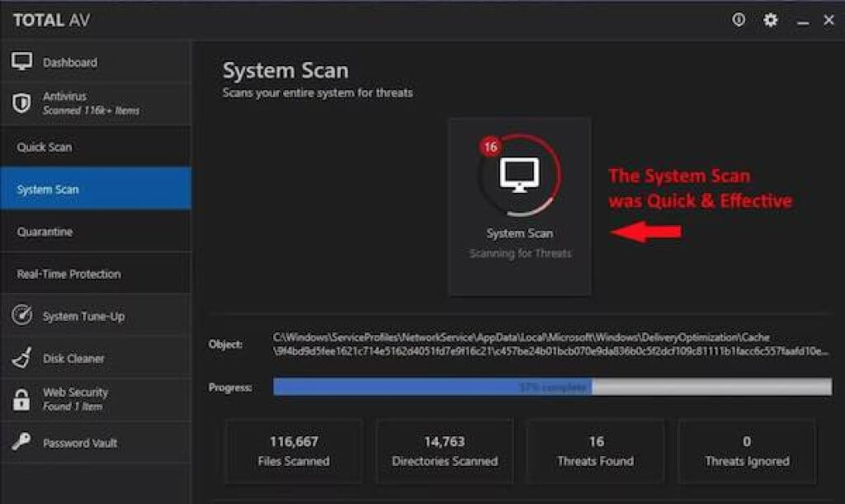Click the Dashboard monitor icon
This screenshot has height=504, width=845.
[x=22, y=62]
